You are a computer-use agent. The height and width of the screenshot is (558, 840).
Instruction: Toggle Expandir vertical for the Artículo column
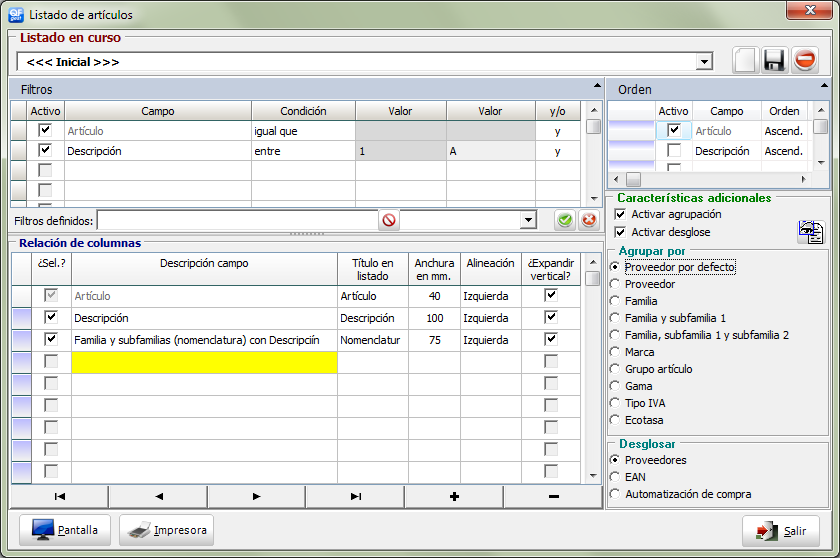551,295
